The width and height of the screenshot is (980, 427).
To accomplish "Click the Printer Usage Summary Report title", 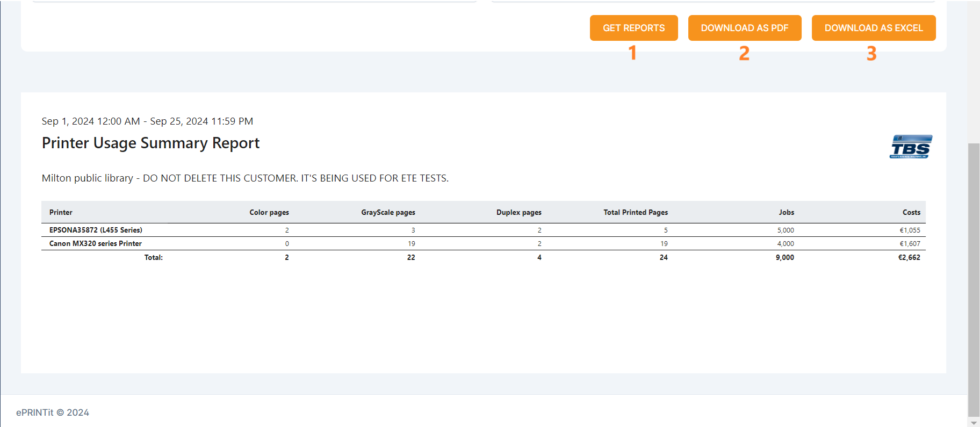I will click(150, 143).
